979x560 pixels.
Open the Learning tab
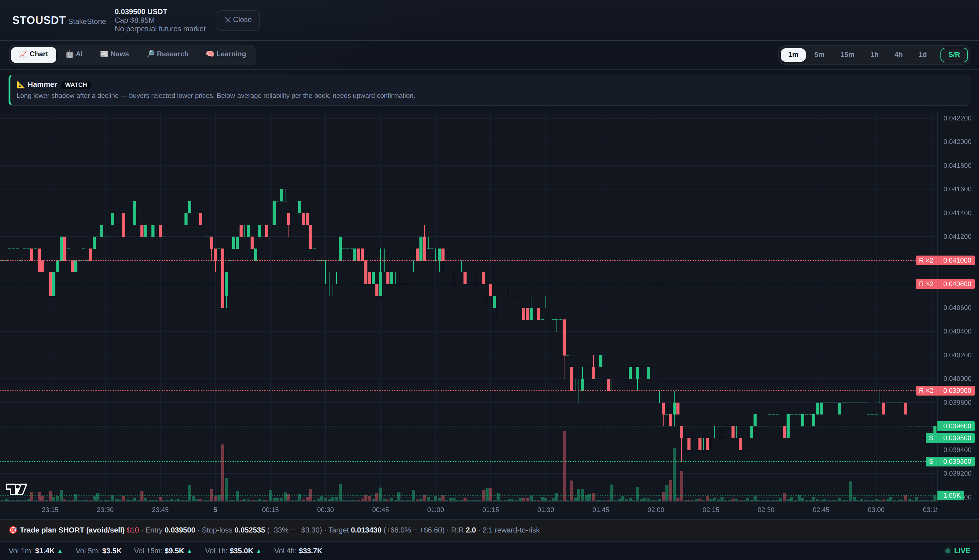(x=226, y=54)
